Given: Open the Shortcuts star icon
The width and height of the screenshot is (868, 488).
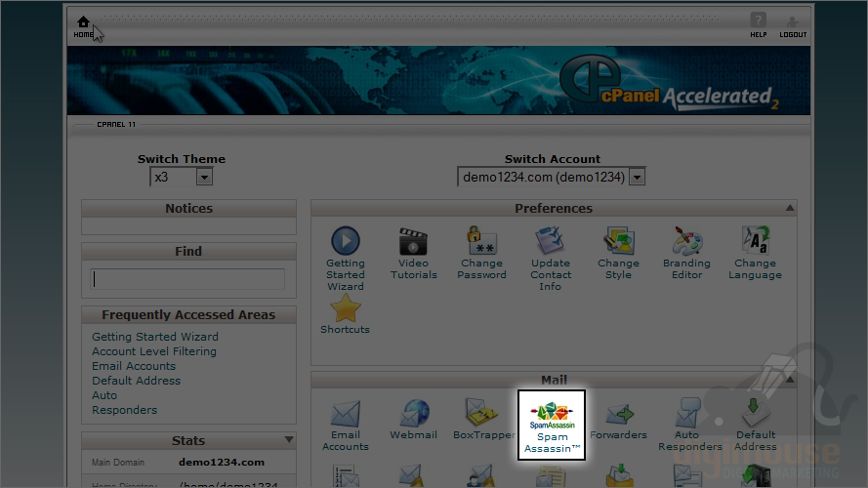Looking at the screenshot, I should coord(346,308).
